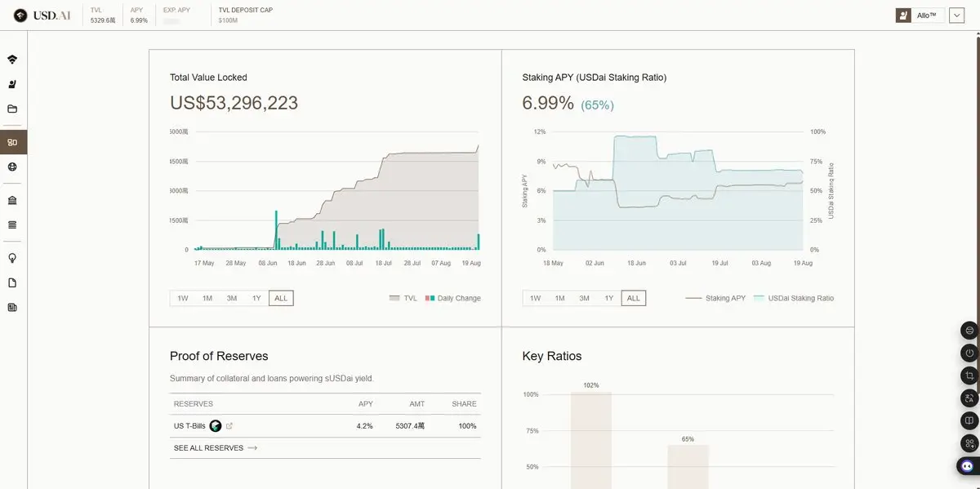Expand the account dropdown arrow
Image resolution: width=980 pixels, height=489 pixels.
(957, 16)
